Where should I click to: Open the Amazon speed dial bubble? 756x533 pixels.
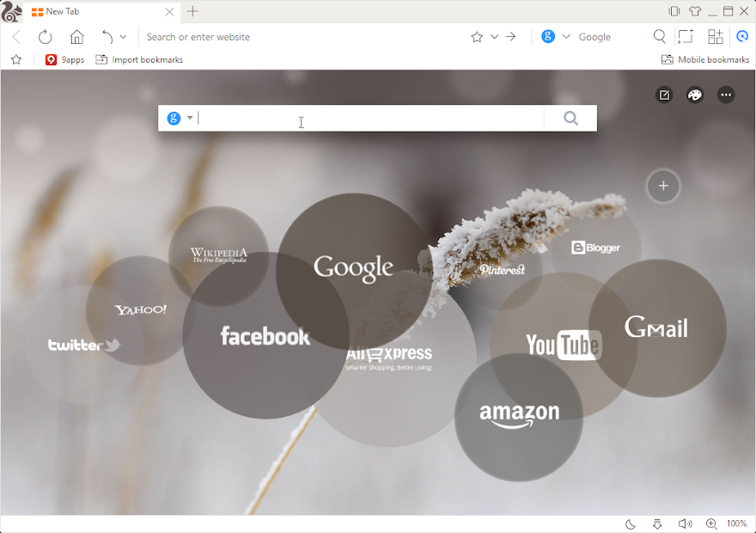coord(519,417)
